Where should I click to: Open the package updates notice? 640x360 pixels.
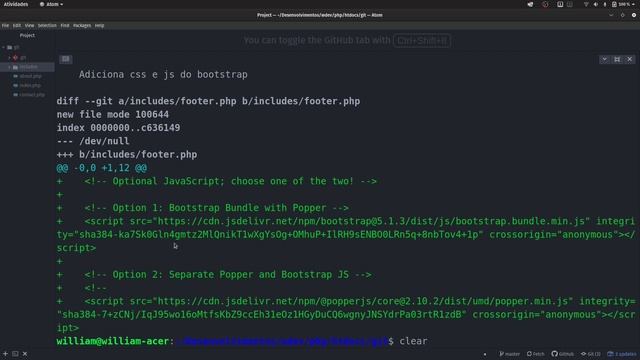[622, 354]
